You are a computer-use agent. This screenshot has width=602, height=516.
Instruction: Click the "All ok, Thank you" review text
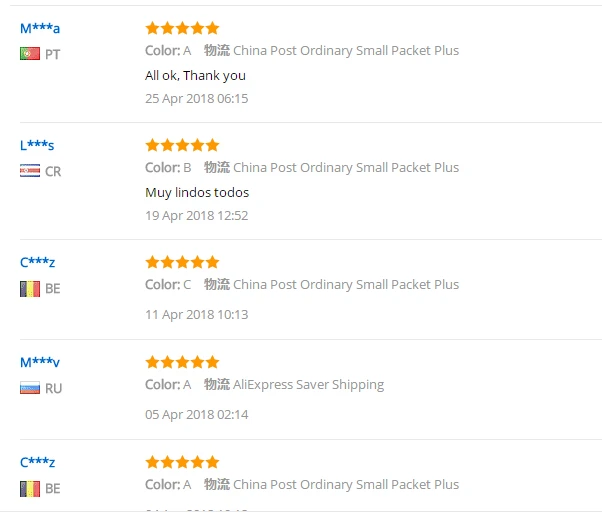195,75
